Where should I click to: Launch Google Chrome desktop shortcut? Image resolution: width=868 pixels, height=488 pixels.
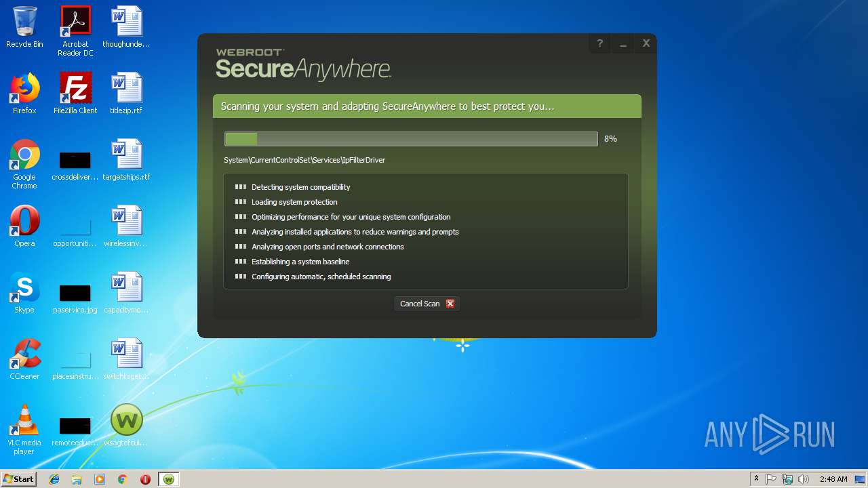(24, 164)
